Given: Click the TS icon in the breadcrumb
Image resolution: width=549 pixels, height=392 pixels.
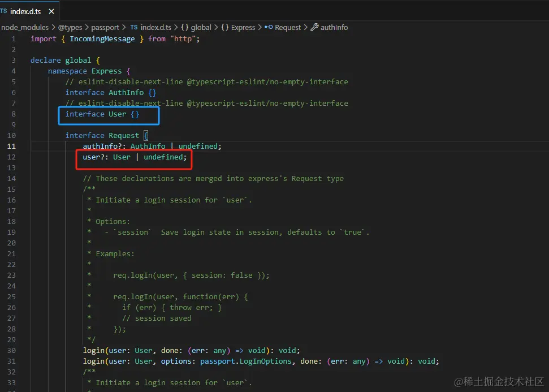Looking at the screenshot, I should [x=134, y=27].
